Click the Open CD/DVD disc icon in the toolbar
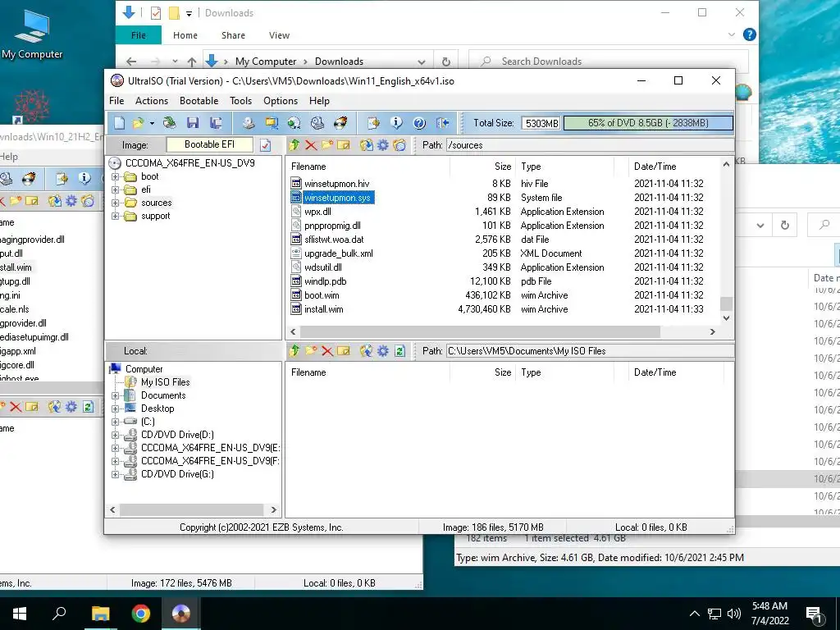 (169, 123)
